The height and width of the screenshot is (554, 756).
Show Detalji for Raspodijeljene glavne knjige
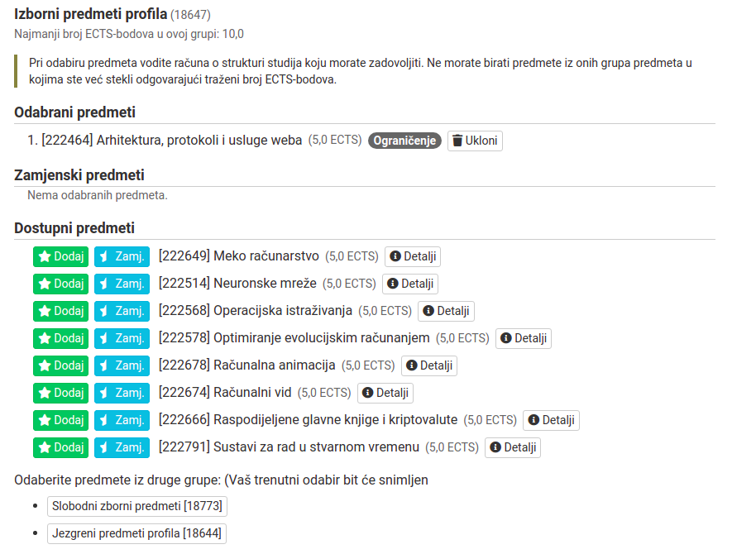pos(552,420)
